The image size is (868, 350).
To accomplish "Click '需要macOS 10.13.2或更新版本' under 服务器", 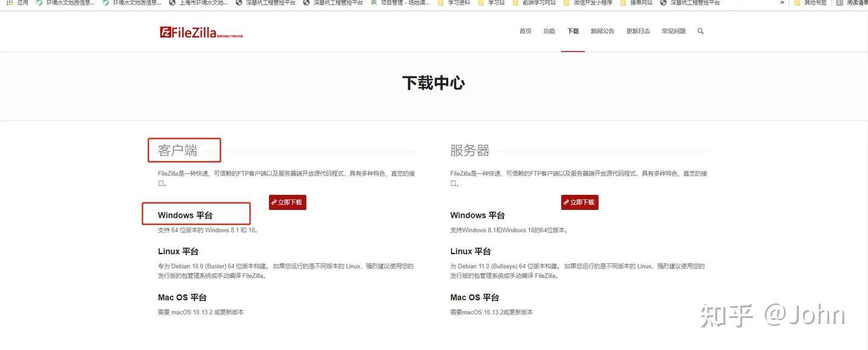I will pyautogui.click(x=491, y=312).
